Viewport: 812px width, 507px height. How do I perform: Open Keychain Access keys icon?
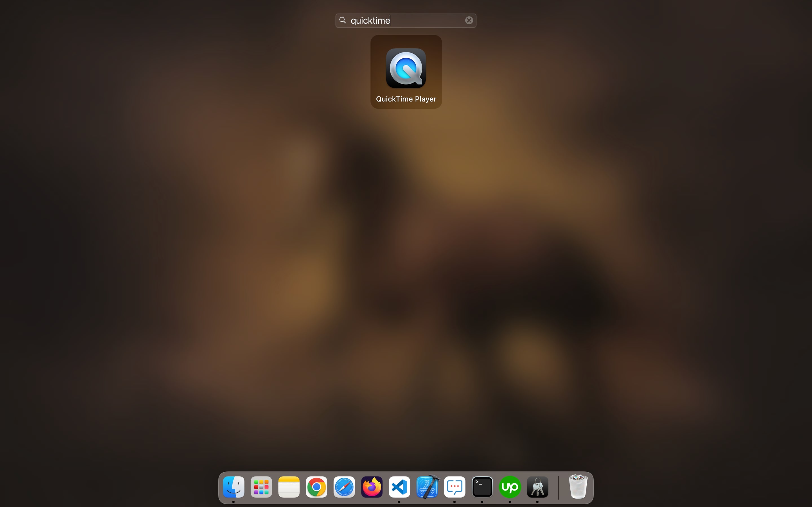[537, 486]
